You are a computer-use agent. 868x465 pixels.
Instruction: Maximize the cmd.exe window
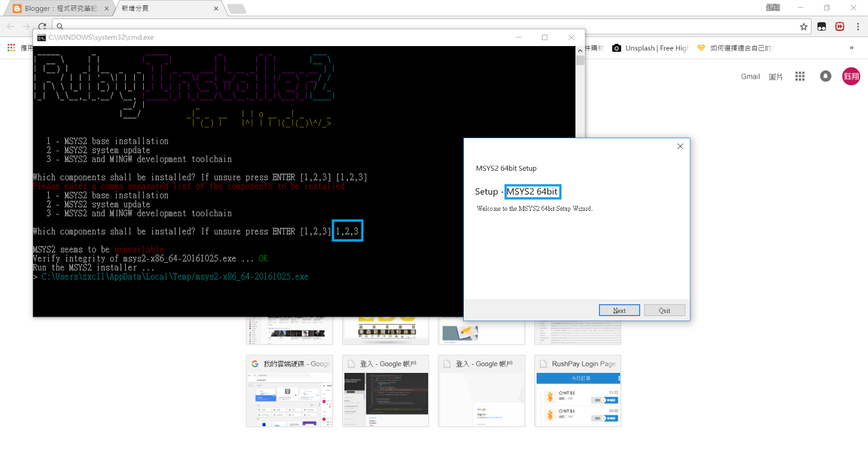(x=545, y=37)
